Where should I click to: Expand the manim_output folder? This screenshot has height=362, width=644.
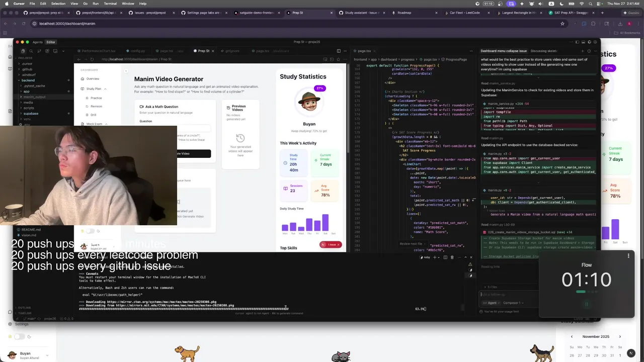(34, 97)
